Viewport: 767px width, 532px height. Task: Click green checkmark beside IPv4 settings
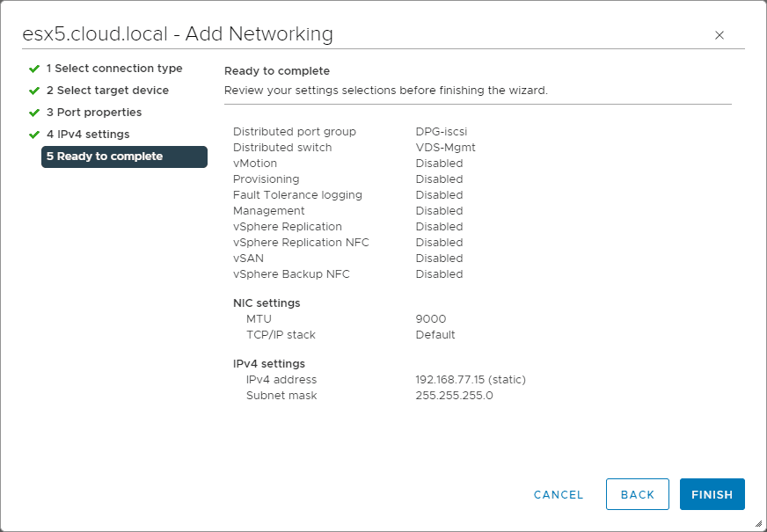(x=34, y=135)
